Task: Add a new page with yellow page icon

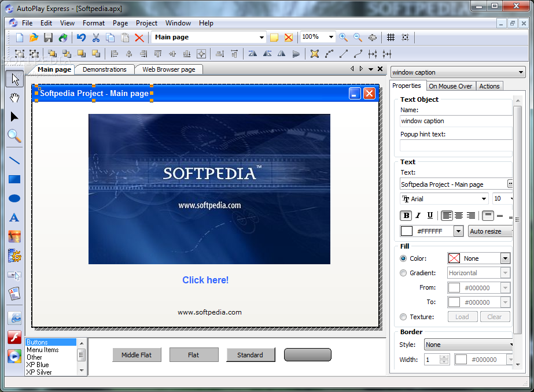Action: point(274,37)
